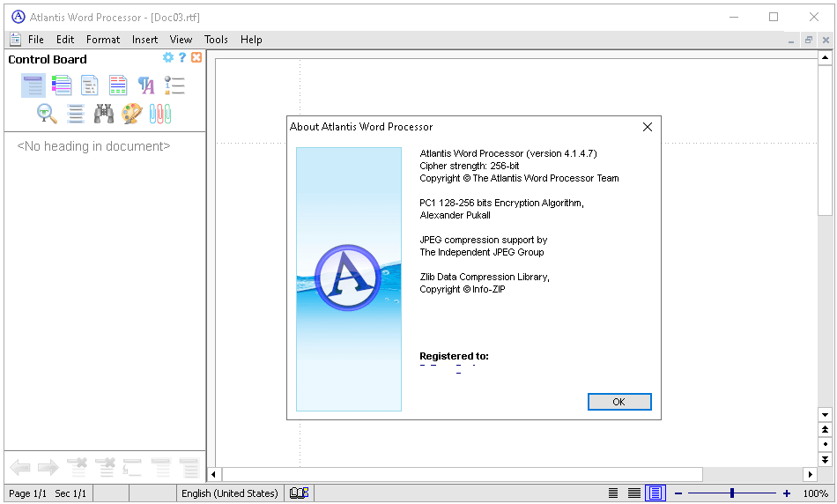Click the horizontal scrollbar left arrow
Viewport: 837px width, 504px height.
tap(213, 474)
